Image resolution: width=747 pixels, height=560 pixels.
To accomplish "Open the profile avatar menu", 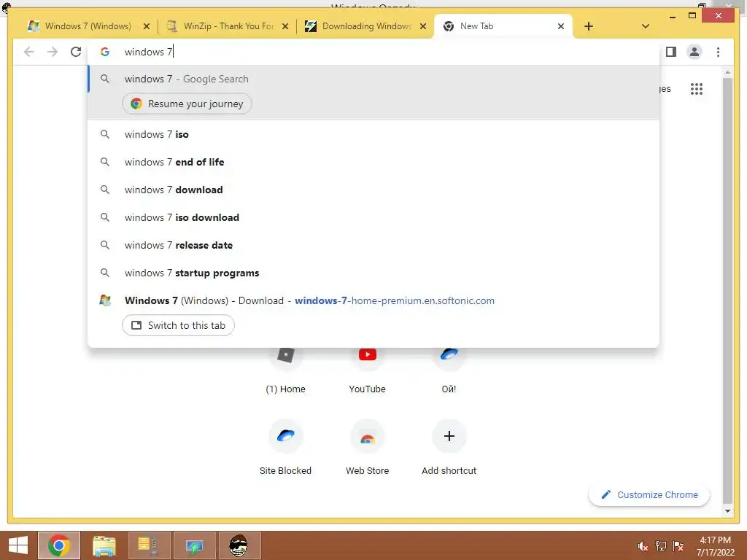I will point(694,52).
